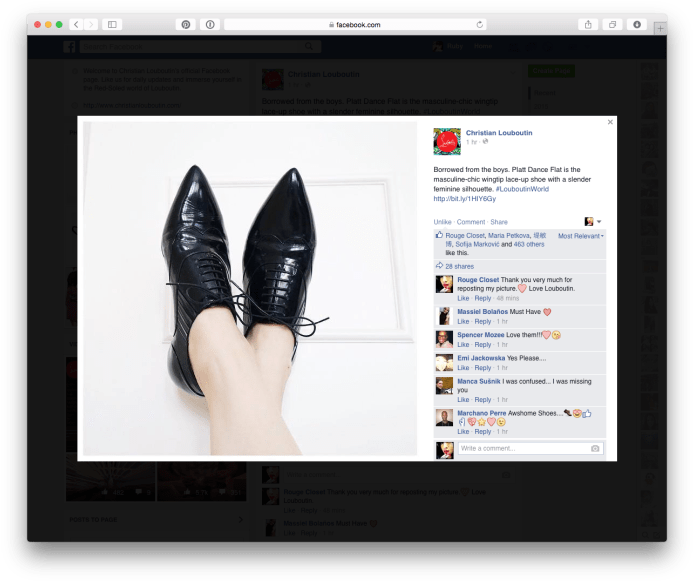Click the Safari Share toolbar icon
693x581 pixels.
tap(588, 24)
